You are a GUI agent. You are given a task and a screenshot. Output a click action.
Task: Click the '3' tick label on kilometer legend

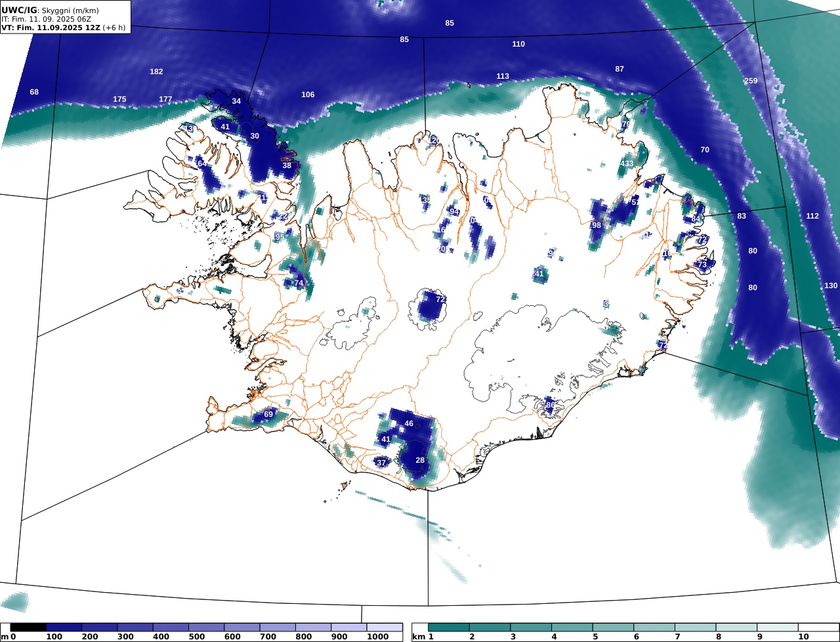coord(513,637)
